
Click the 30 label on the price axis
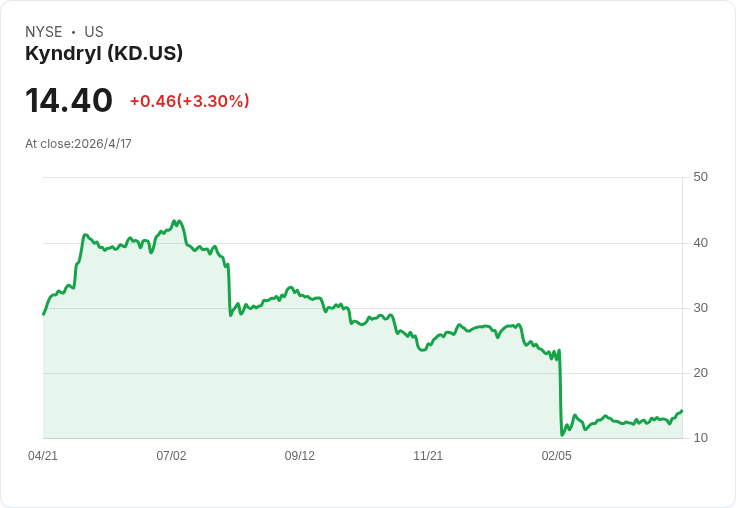click(x=701, y=308)
